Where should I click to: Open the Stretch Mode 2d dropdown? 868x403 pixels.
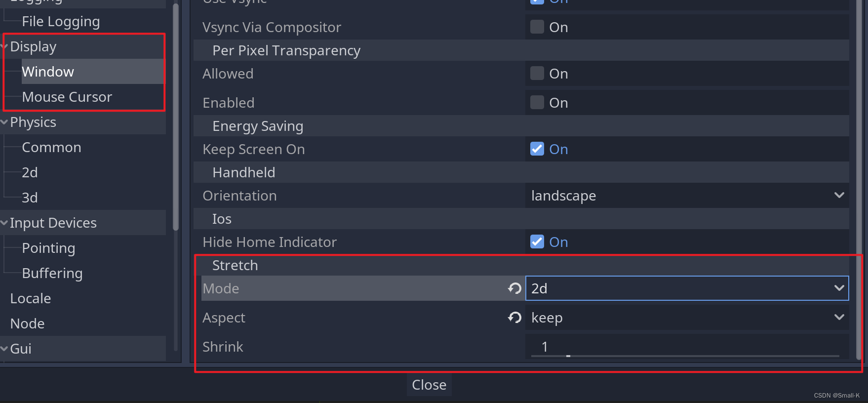[x=687, y=288]
